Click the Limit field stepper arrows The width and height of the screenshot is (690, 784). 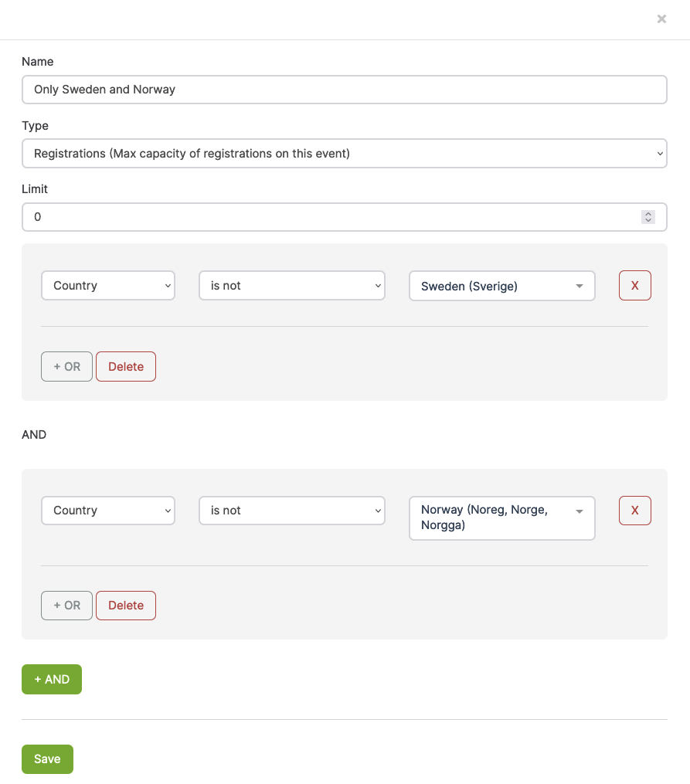pos(648,217)
